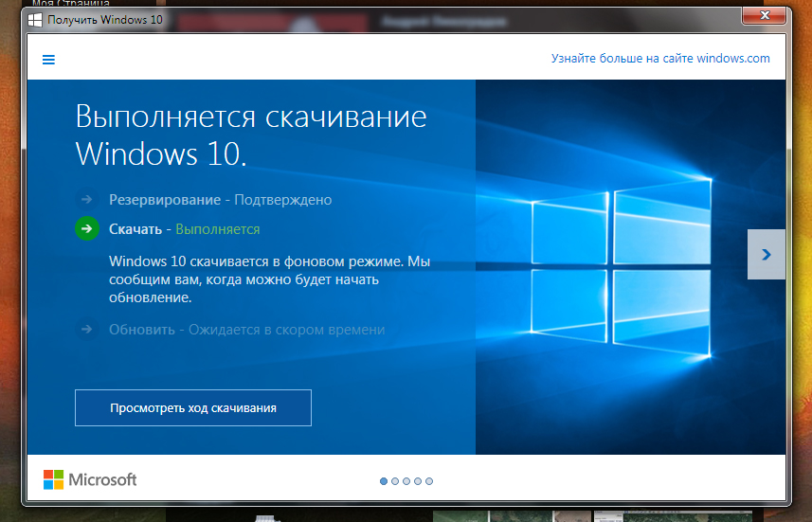Click the 'Выполняется скачивание Windows 10.' heading
812x522 pixels.
point(251,135)
